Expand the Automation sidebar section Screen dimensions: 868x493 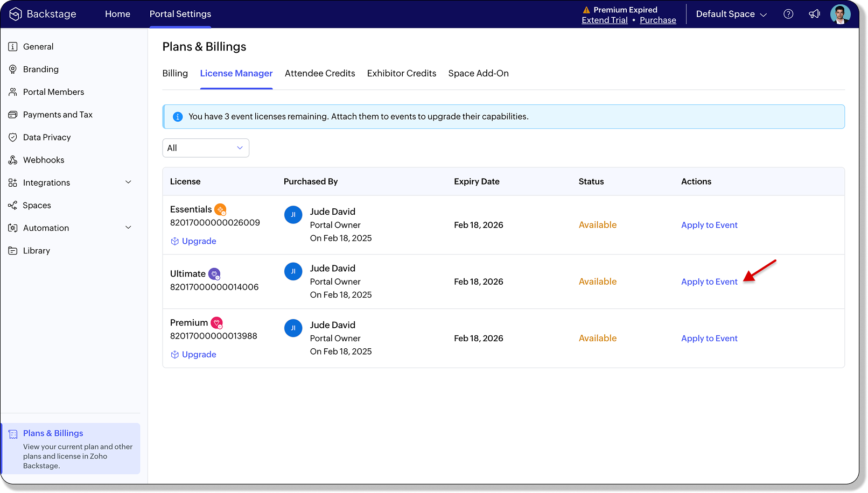tap(128, 228)
